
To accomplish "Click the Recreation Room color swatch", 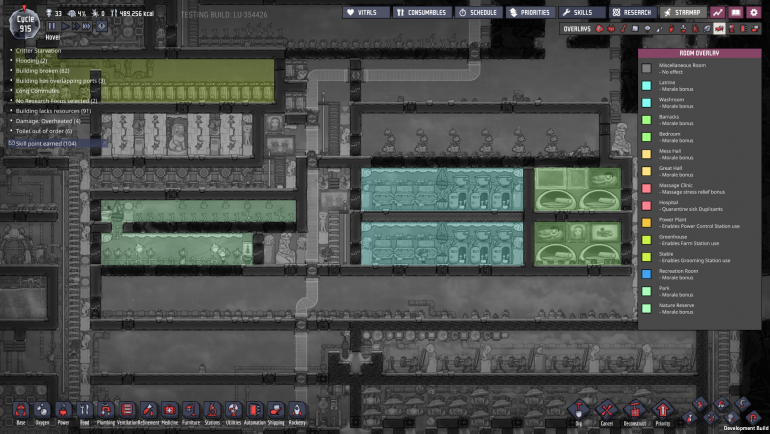I will 647,274.
